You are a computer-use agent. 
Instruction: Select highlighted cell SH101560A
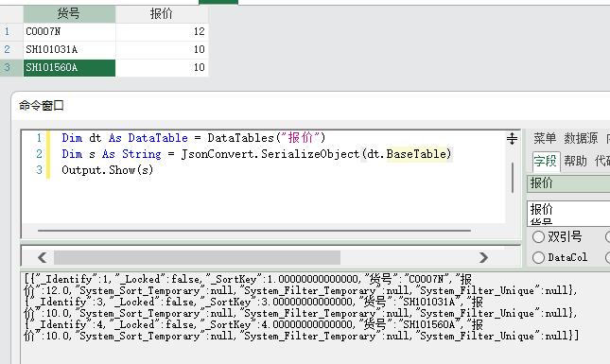tap(69, 68)
